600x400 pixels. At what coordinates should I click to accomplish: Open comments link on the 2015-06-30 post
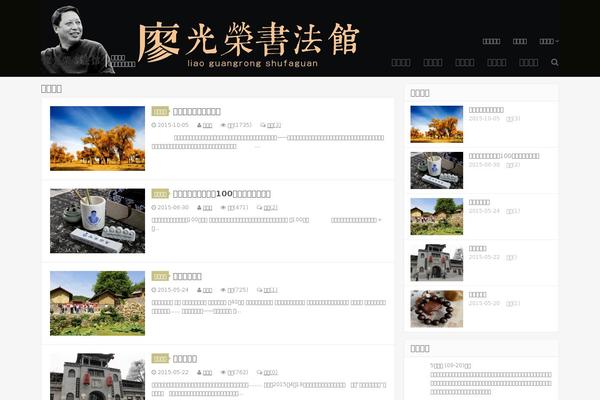click(x=271, y=207)
